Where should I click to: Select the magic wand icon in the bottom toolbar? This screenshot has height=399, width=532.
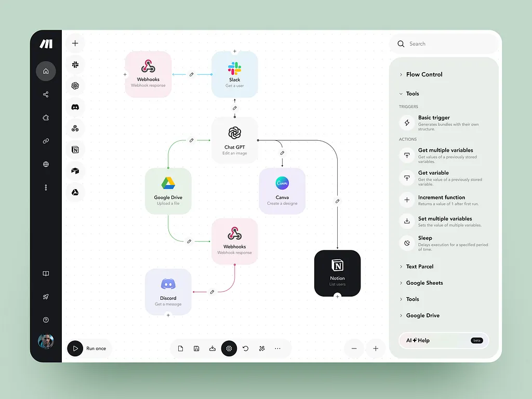coord(262,349)
